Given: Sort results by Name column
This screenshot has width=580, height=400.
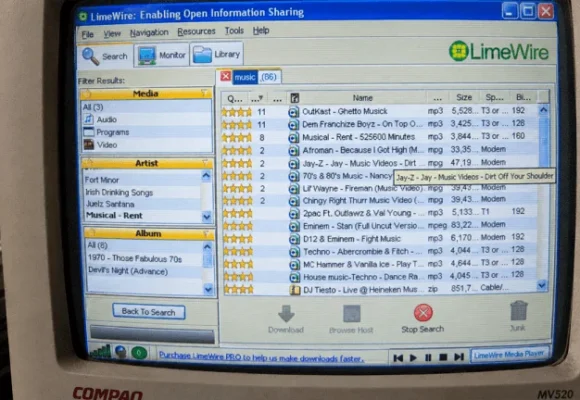Looking at the screenshot, I should coord(362,98).
